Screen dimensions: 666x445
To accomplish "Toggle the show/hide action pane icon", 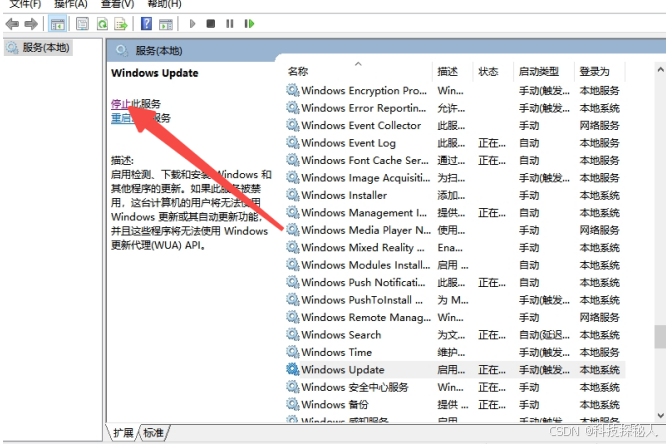I will pos(166,24).
